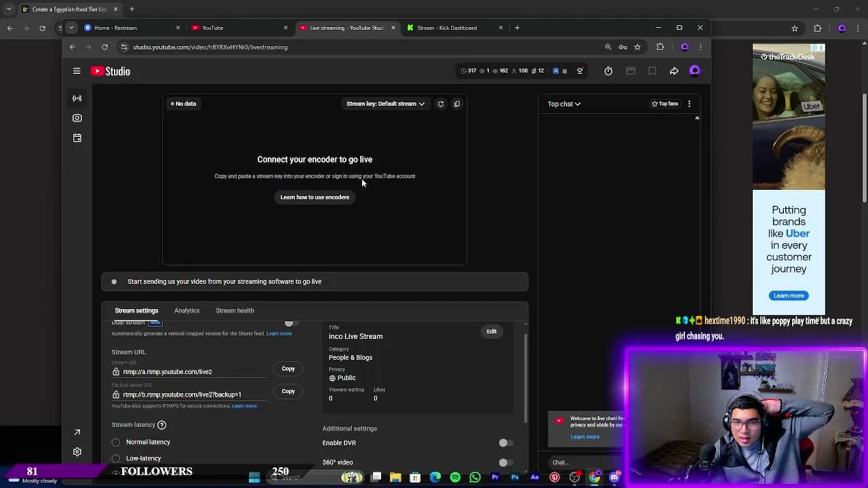Expand the Stream key: Default stream dropdown
The height and width of the screenshot is (488, 868).
pyautogui.click(x=385, y=104)
